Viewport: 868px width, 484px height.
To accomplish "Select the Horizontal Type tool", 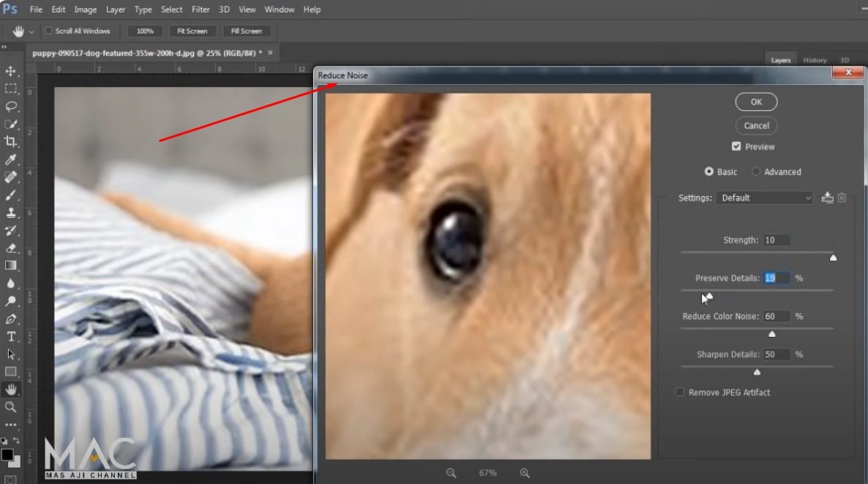I will click(x=10, y=336).
